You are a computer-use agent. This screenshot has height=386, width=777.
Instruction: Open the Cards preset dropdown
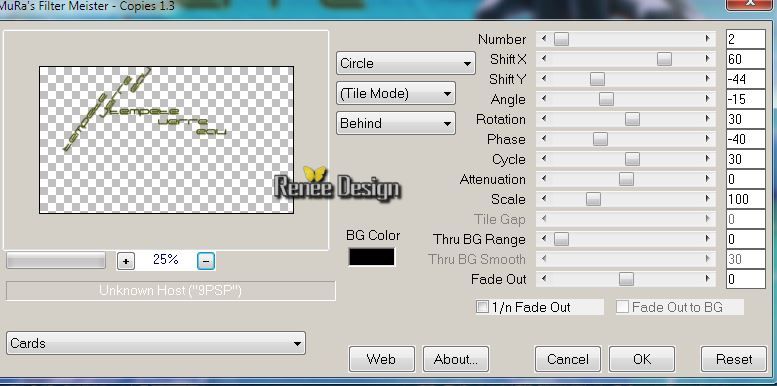156,343
